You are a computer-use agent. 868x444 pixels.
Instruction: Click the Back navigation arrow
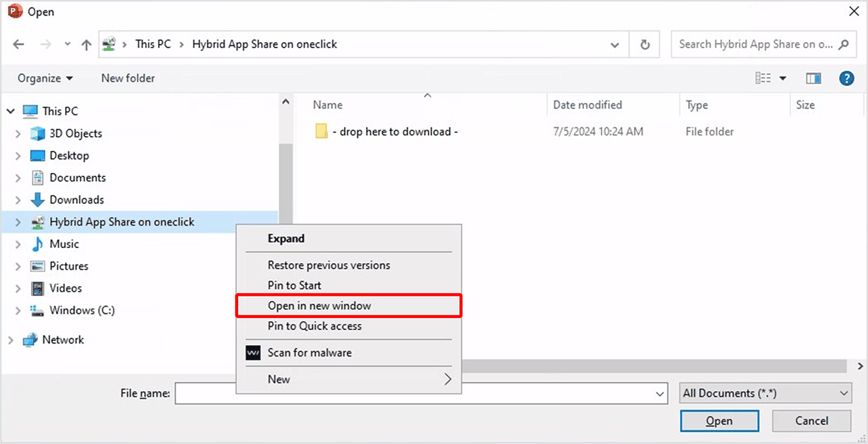pos(18,45)
